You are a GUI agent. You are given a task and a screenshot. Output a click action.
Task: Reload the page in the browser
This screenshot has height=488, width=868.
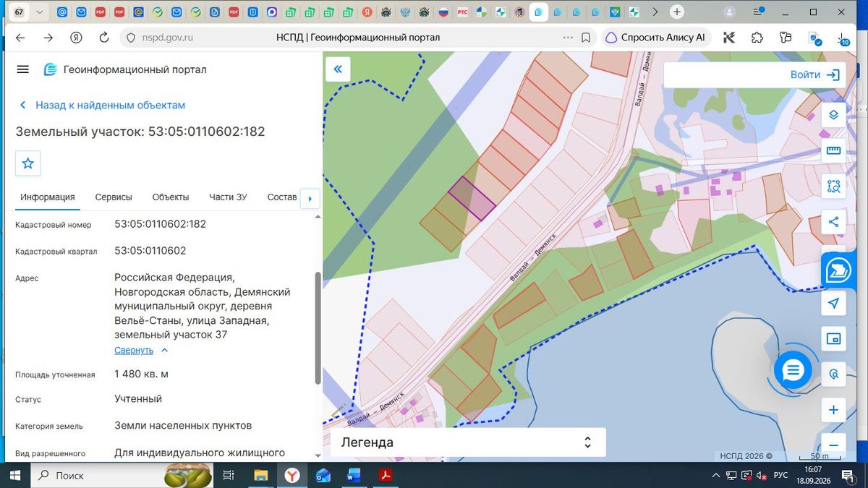tap(103, 38)
